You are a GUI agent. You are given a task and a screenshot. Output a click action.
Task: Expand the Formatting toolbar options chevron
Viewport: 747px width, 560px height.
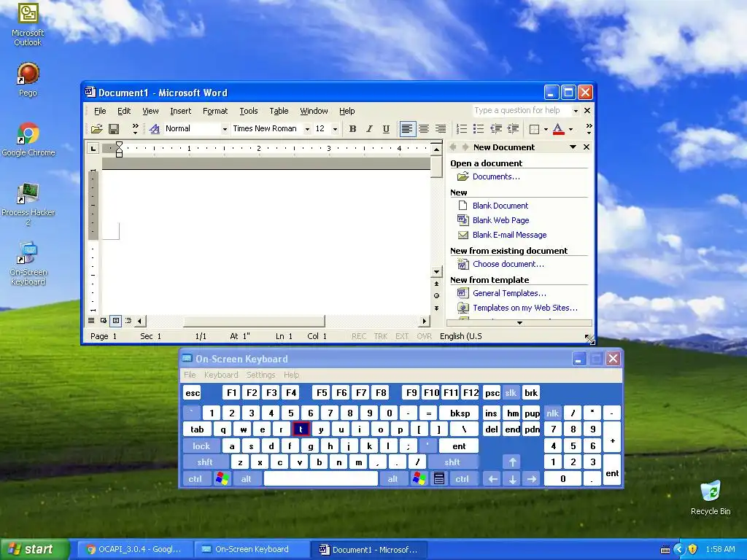[589, 128]
